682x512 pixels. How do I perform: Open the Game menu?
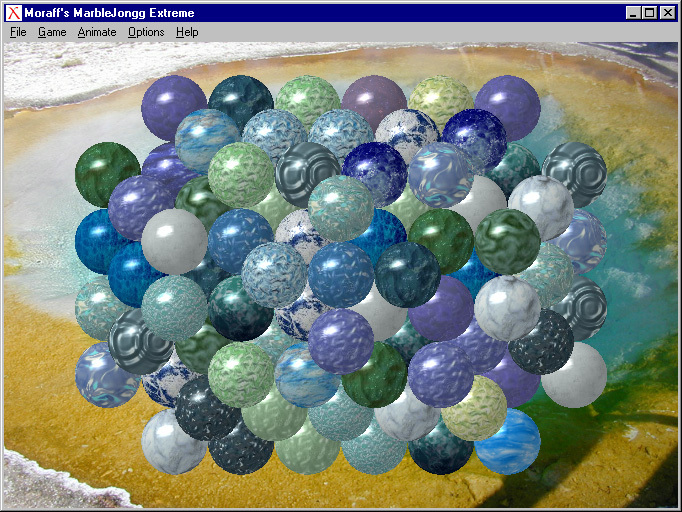tap(52, 32)
